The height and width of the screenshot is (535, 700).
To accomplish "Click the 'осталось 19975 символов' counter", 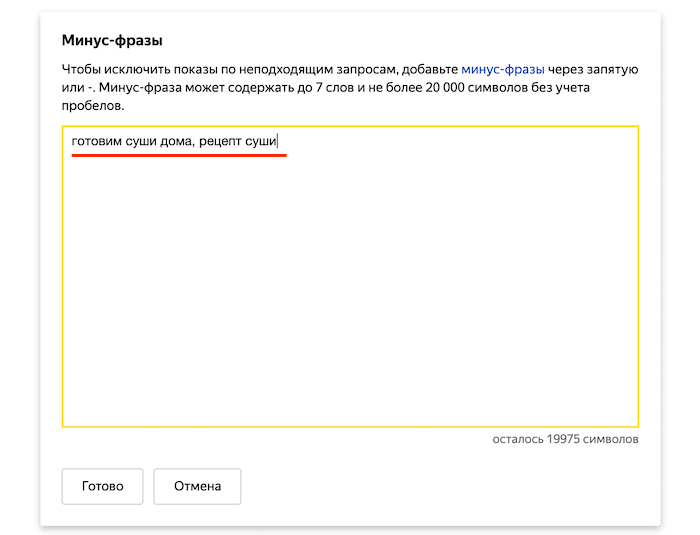I will [565, 439].
